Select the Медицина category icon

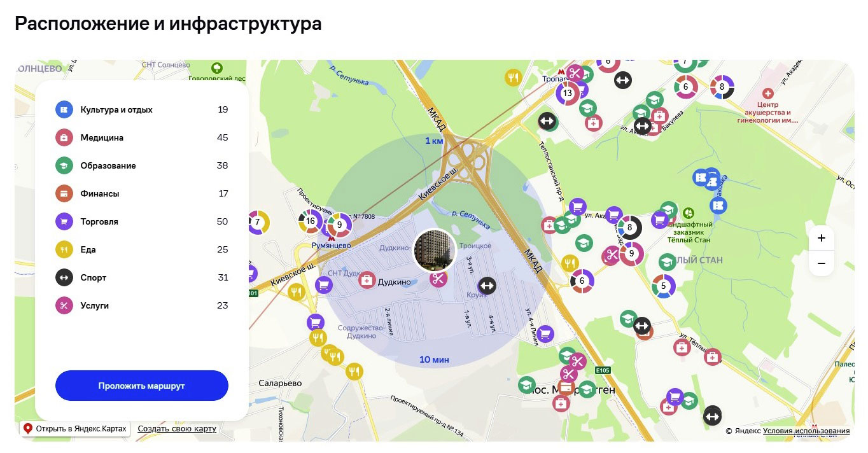click(64, 137)
